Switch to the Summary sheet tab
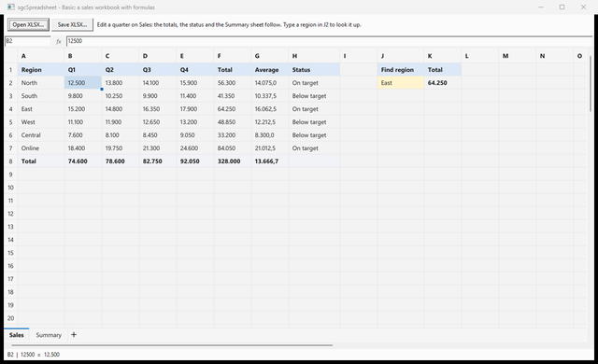Viewport: 598px width, 364px height. (x=49, y=335)
